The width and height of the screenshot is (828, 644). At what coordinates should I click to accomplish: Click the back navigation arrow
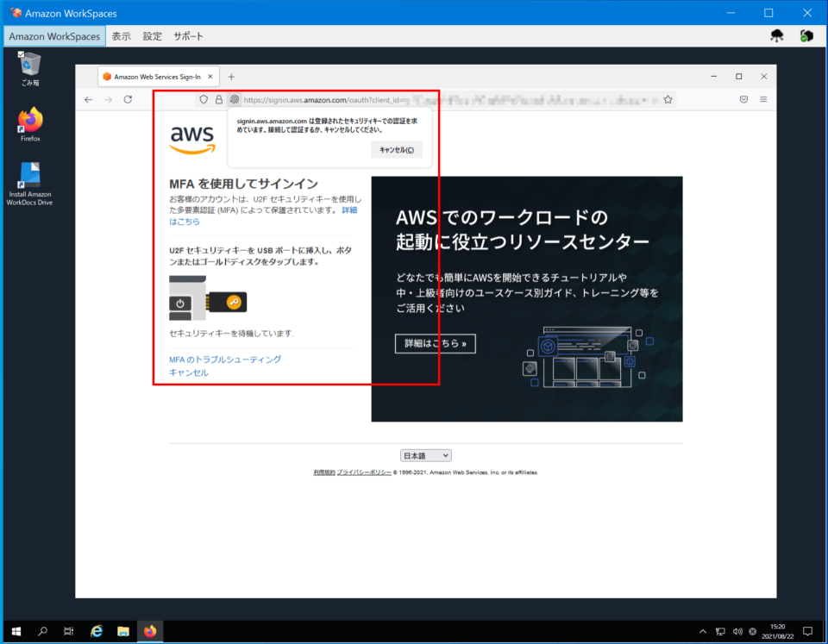(89, 99)
